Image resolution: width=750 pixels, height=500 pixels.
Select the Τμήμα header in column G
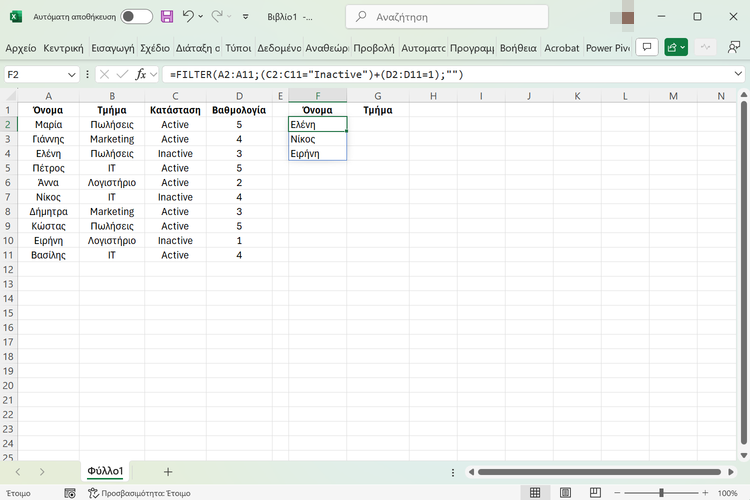pyautogui.click(x=378, y=110)
